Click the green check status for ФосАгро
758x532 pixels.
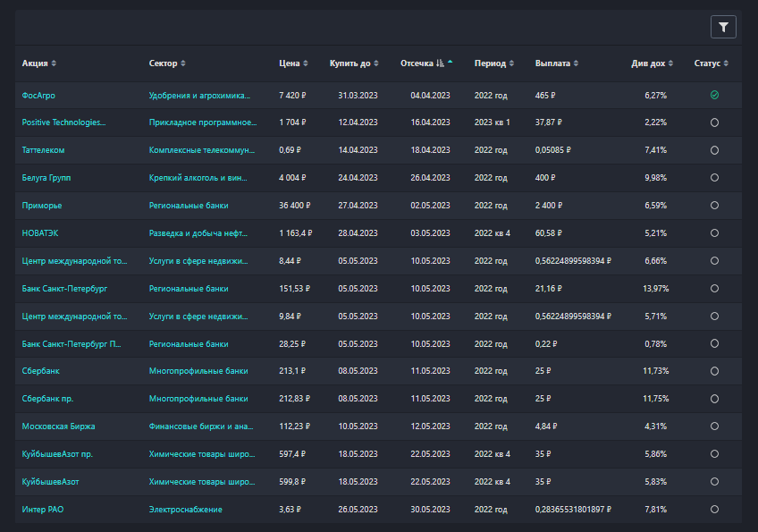click(x=714, y=96)
